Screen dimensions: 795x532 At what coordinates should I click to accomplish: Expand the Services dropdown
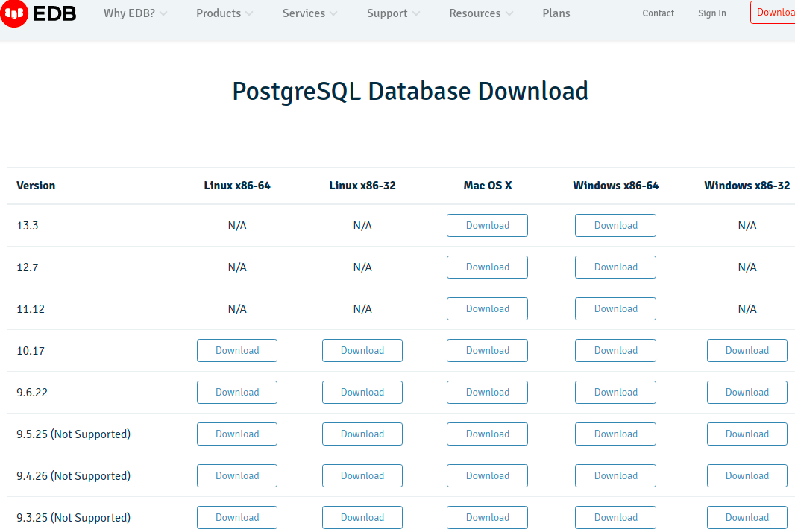tap(309, 13)
